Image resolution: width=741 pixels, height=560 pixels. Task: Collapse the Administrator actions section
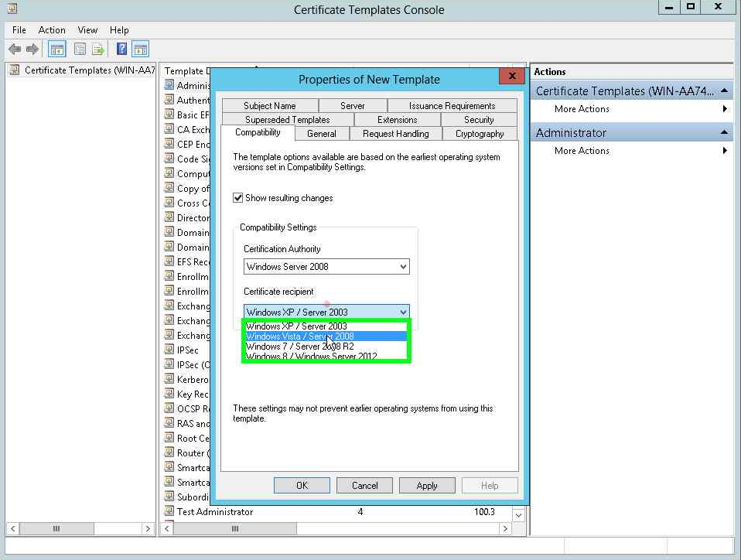coord(724,133)
